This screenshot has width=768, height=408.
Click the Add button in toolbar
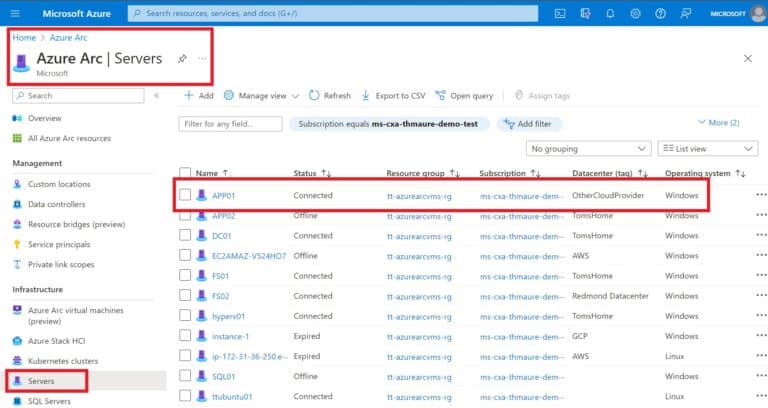198,96
